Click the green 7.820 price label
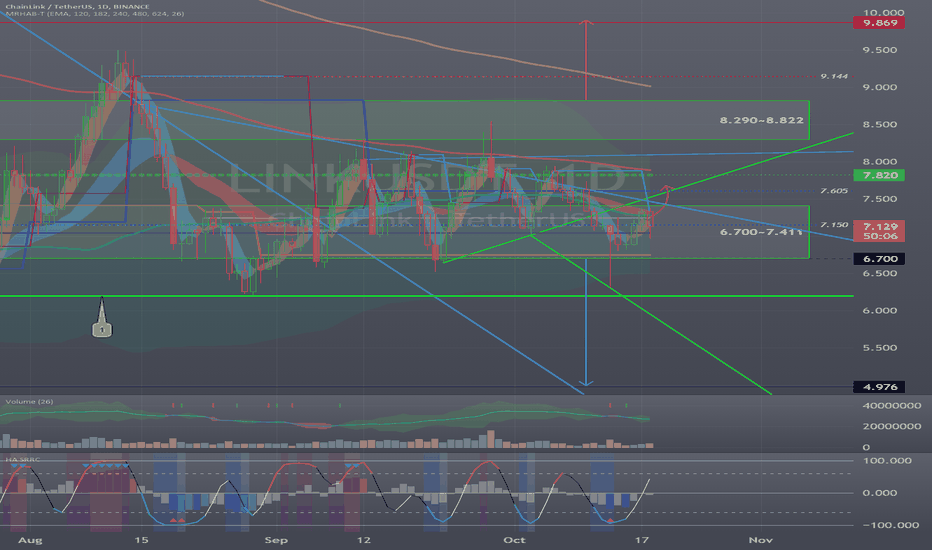 click(879, 175)
